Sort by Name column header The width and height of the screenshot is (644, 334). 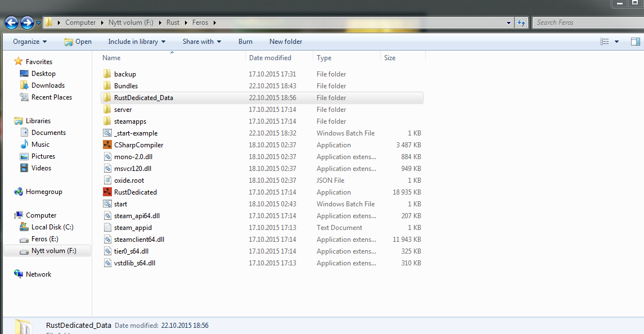tap(111, 58)
